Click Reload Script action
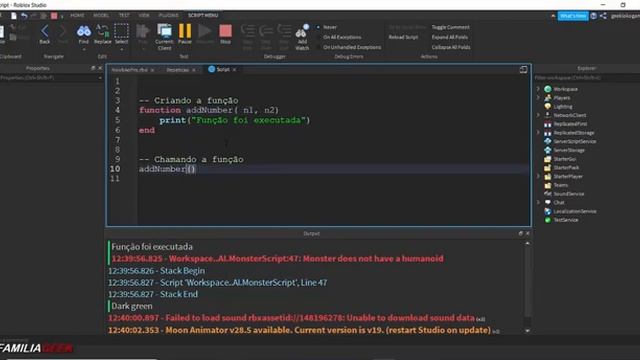 (403, 37)
